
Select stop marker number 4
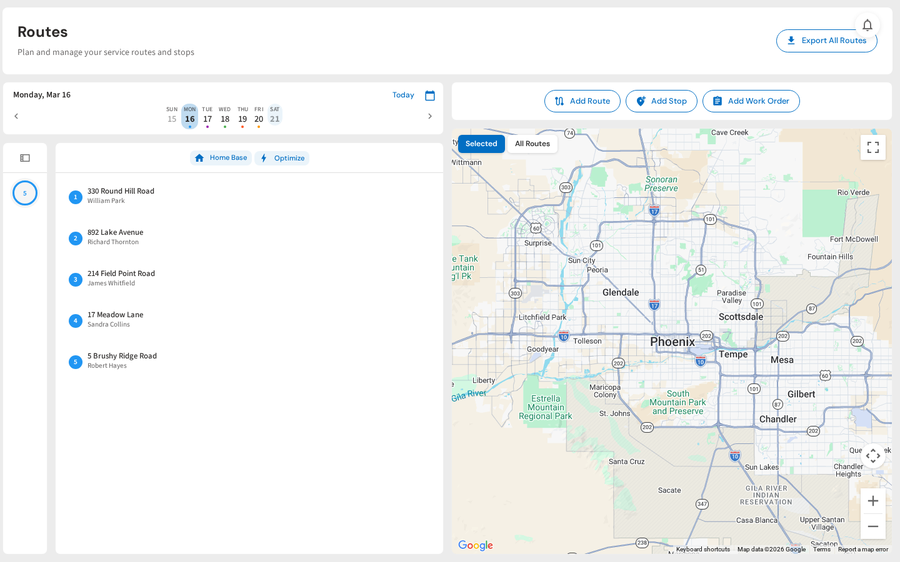pos(75,321)
